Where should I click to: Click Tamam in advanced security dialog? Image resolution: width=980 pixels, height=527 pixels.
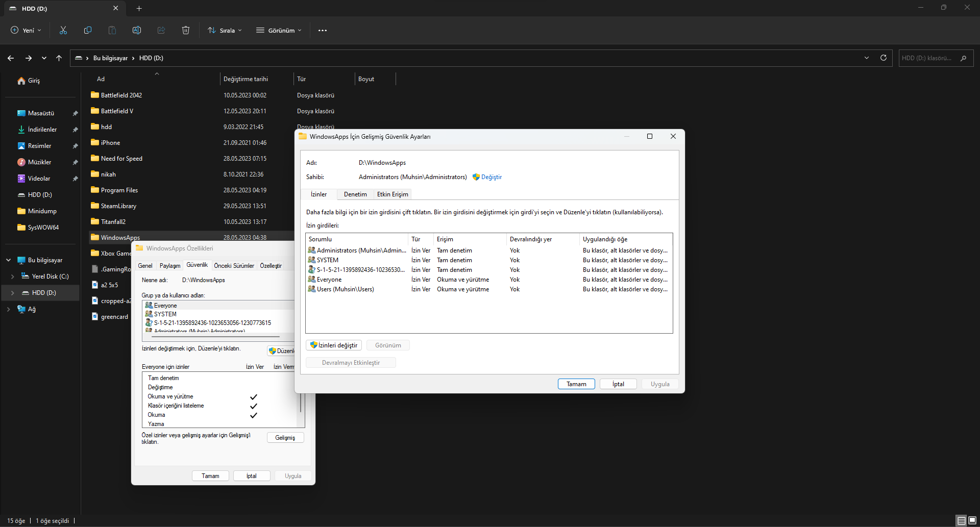click(x=576, y=384)
